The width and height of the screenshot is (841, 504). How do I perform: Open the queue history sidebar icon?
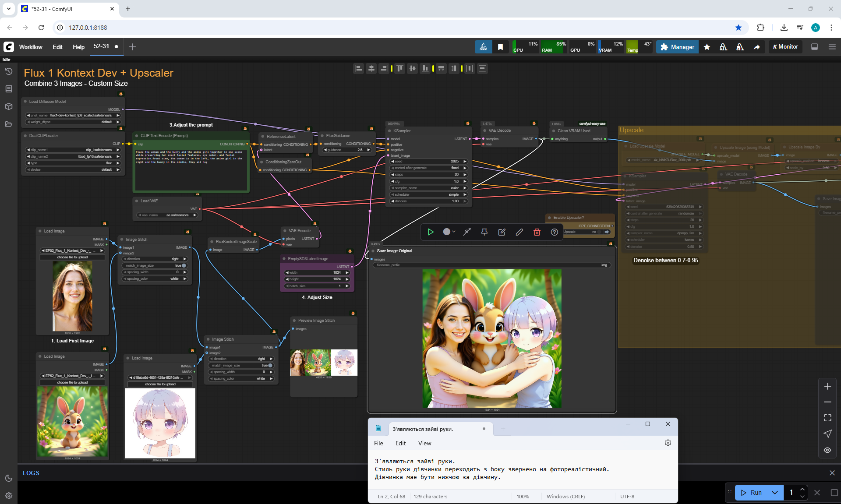pyautogui.click(x=8, y=71)
